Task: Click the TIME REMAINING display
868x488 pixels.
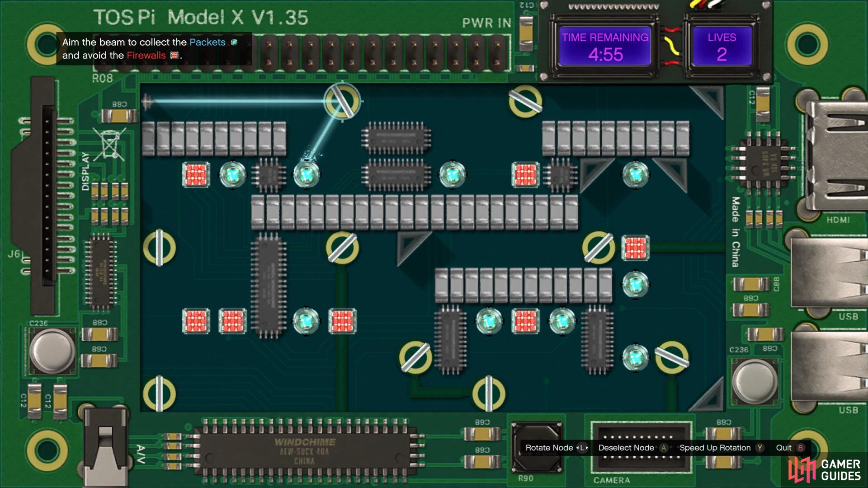Action: coord(605,46)
